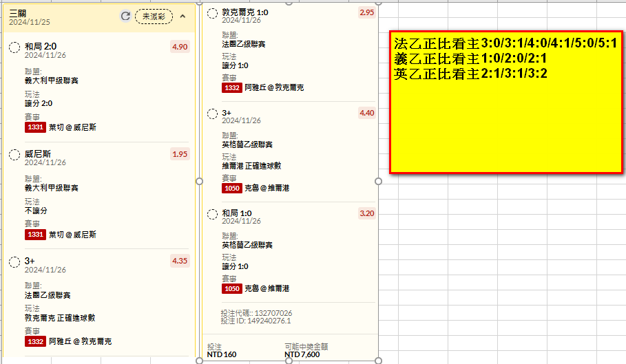
Task: Select the circle beside 和局 2:0
Action: pos(14,47)
